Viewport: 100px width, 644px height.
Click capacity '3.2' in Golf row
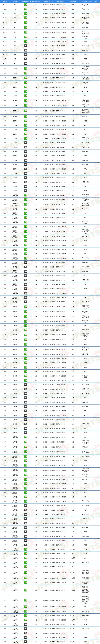click(x=36, y=380)
